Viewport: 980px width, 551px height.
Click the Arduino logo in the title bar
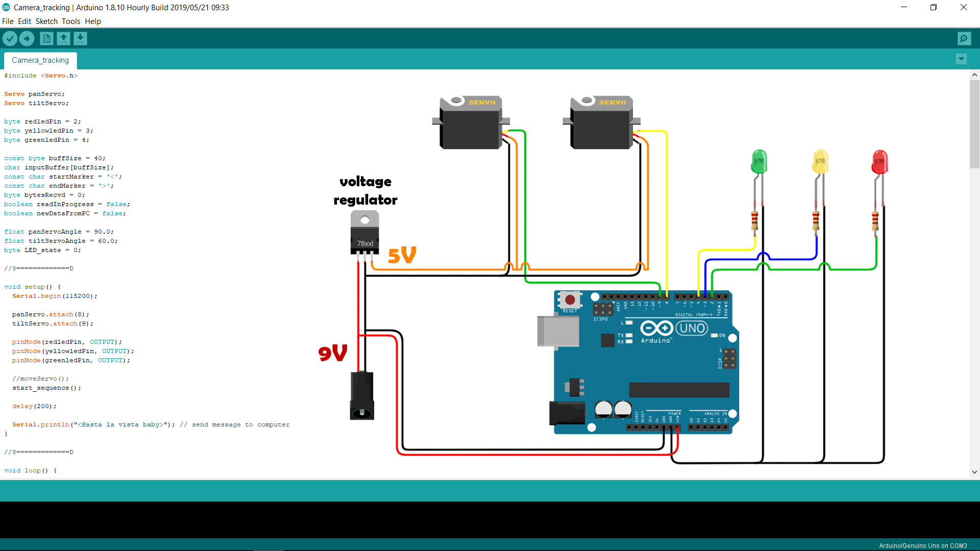[6, 7]
